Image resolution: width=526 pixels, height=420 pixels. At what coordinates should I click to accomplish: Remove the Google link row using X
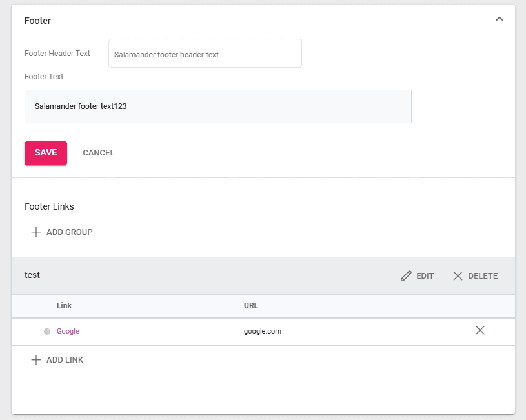(480, 330)
